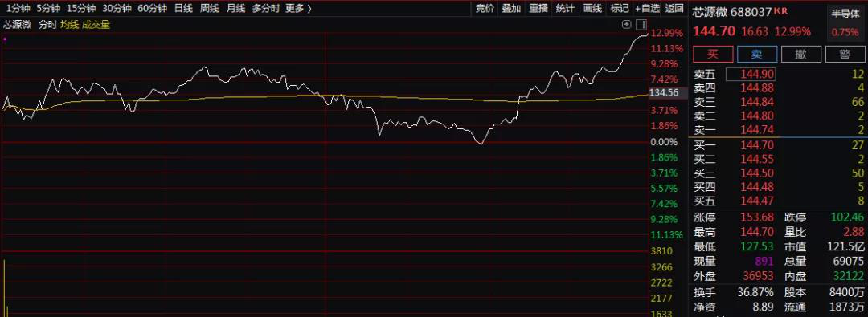
Task: Click the yellow volume bar at market open
Action: click(5, 287)
